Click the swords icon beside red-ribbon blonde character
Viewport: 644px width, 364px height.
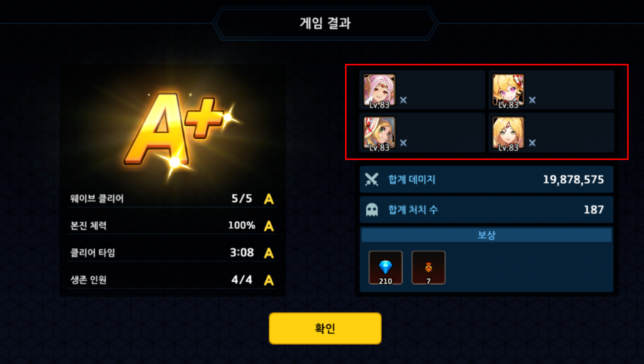(532, 100)
